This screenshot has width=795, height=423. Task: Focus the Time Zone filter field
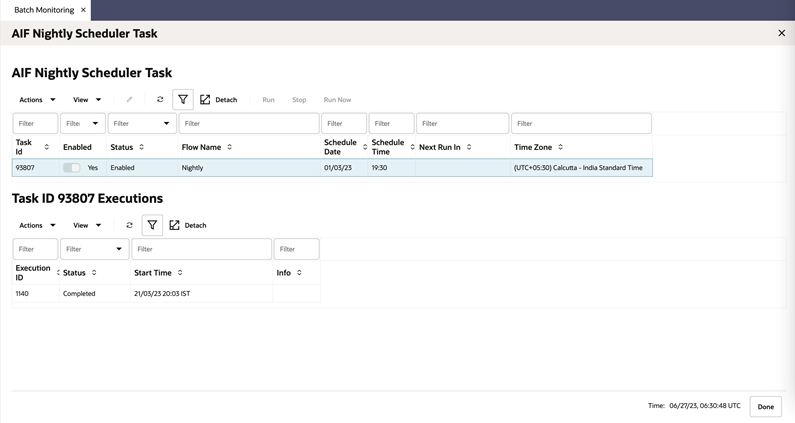(582, 123)
